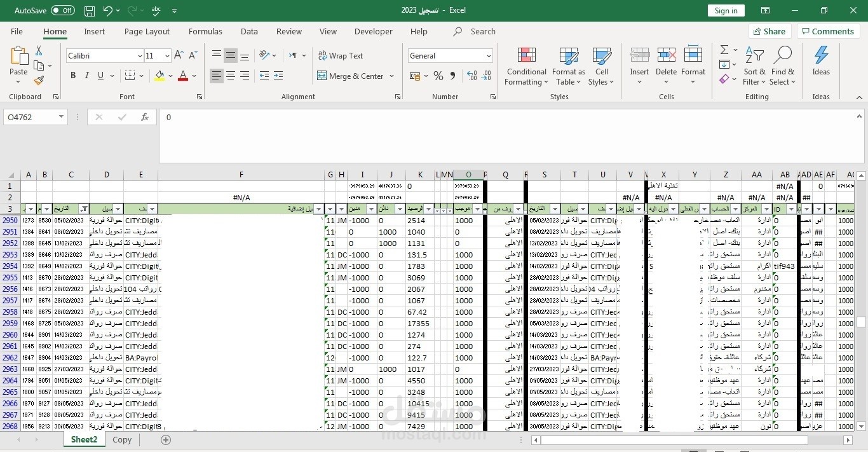Apply yellow Fill Color bucket
Screen dimensions: 868x452
click(159, 76)
